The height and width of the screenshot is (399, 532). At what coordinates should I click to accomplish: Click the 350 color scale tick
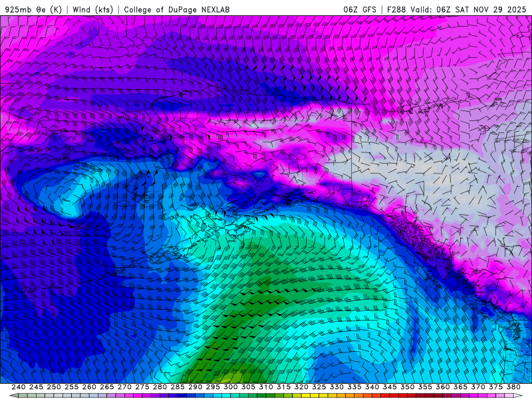(x=407, y=387)
